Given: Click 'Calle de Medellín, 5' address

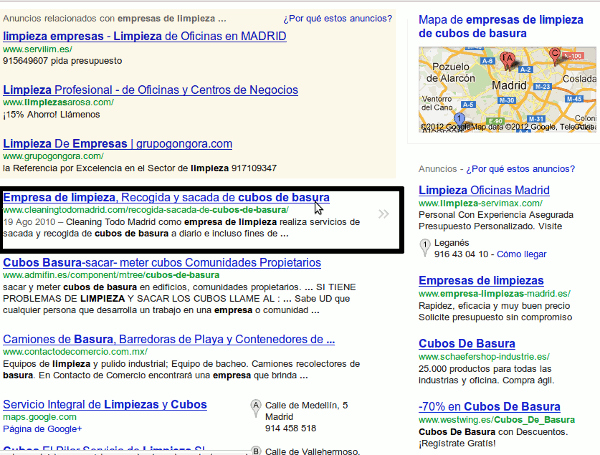Looking at the screenshot, I should 307,405.
